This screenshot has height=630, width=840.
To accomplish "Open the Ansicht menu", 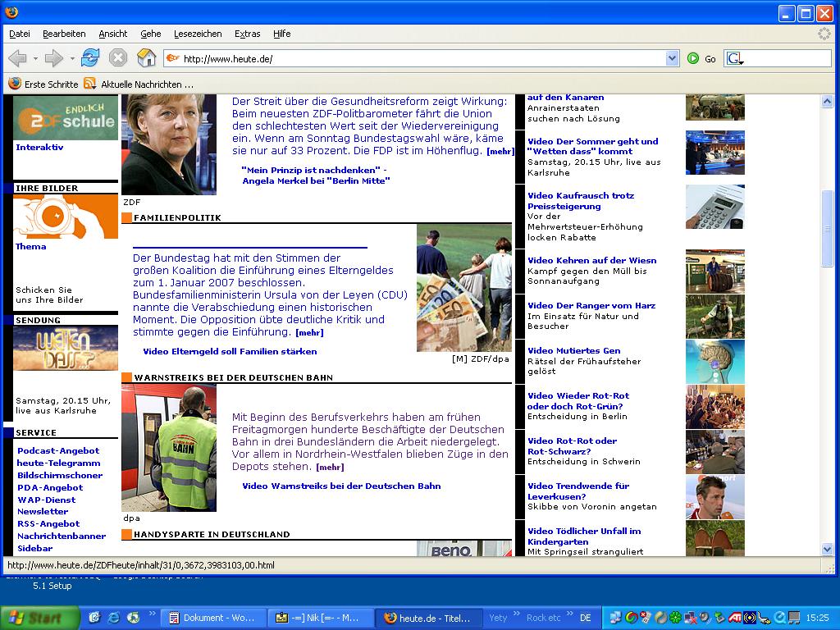I will (x=113, y=34).
